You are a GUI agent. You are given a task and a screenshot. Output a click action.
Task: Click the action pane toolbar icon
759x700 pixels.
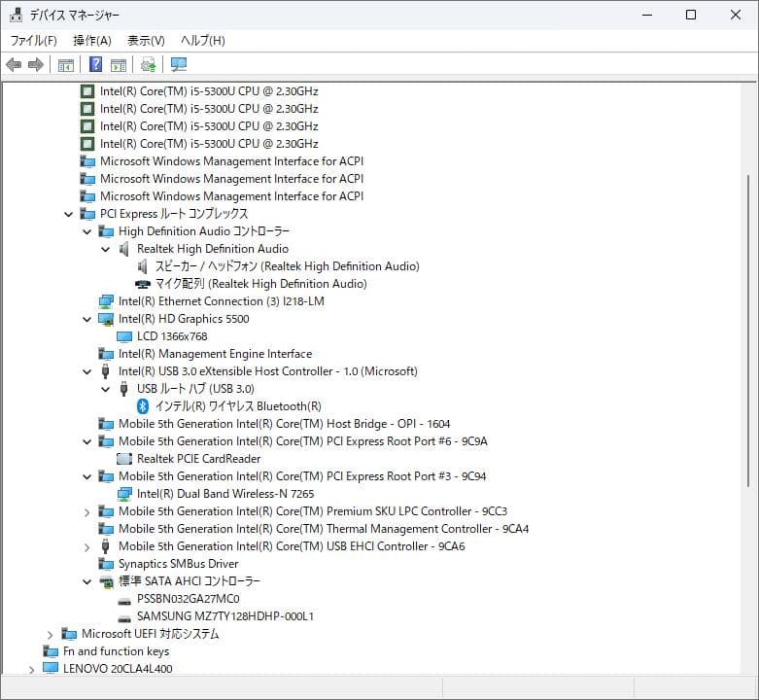(119, 65)
